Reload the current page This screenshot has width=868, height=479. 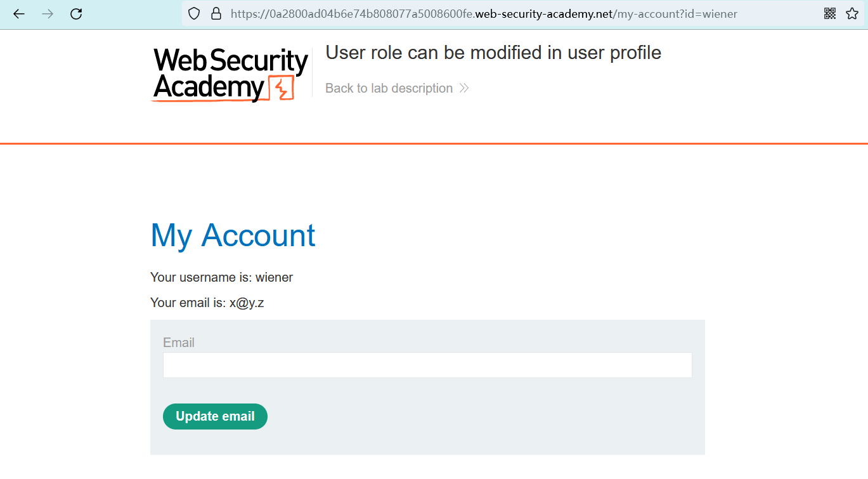click(x=76, y=13)
